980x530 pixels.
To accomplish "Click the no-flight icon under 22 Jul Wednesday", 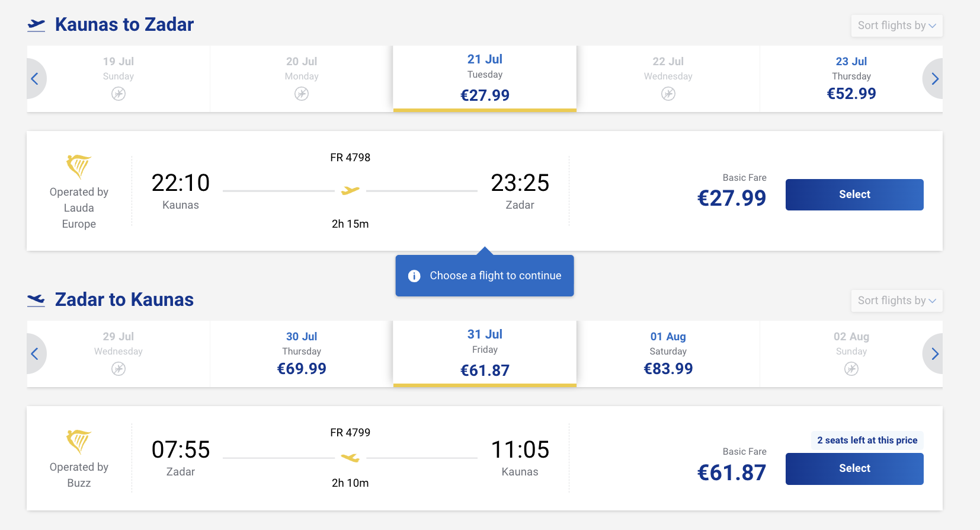I will click(668, 94).
